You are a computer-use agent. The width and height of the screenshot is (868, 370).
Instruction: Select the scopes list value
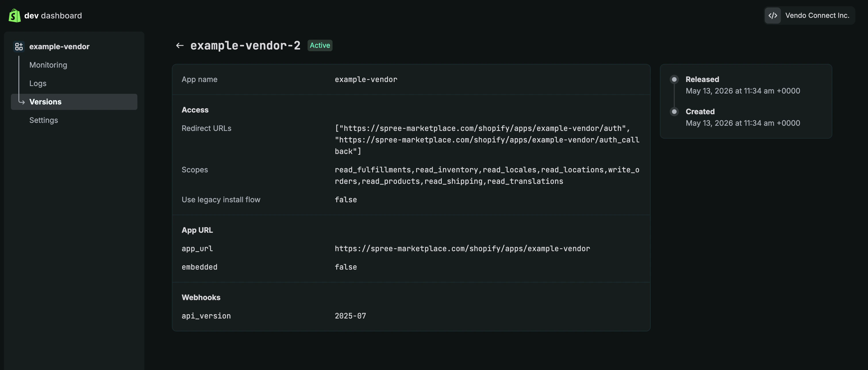(487, 176)
